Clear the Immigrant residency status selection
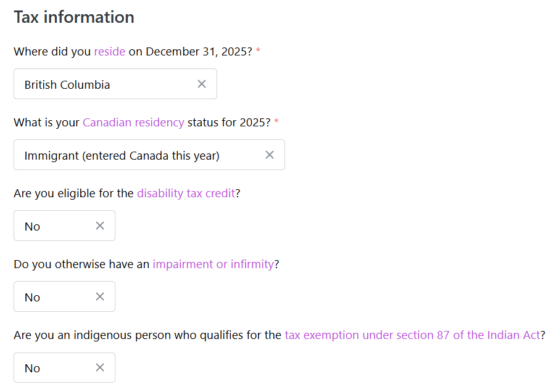Screen dimensions: 556x392 (270, 155)
